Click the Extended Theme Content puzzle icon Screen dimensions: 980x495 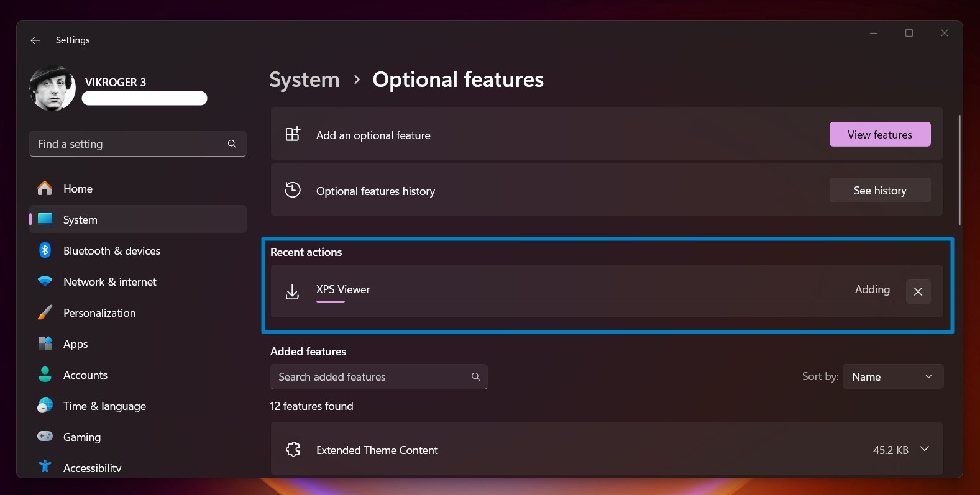tap(293, 449)
